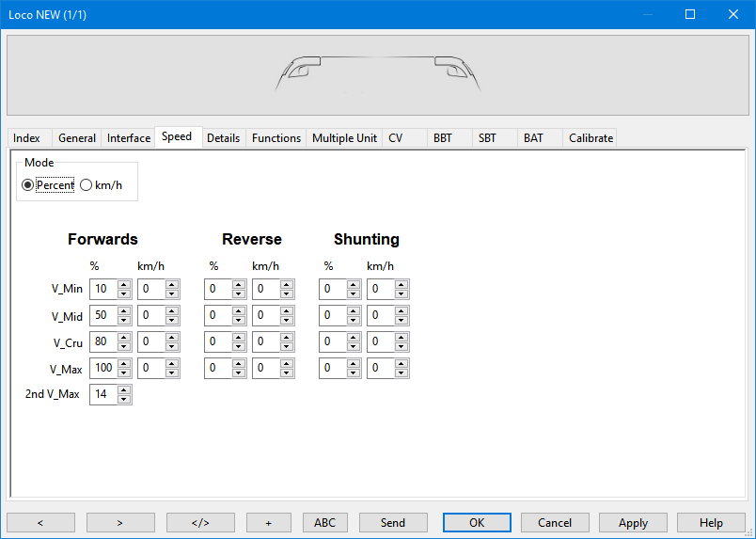756x539 pixels.
Task: Increase the 2nd V_Max value
Action: click(x=124, y=390)
